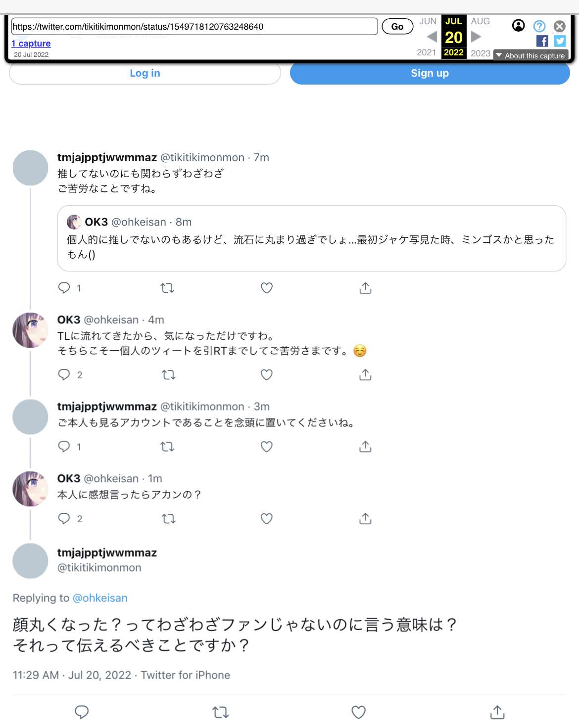Open the '1 capture' link
The image size is (579, 728).
point(31,44)
